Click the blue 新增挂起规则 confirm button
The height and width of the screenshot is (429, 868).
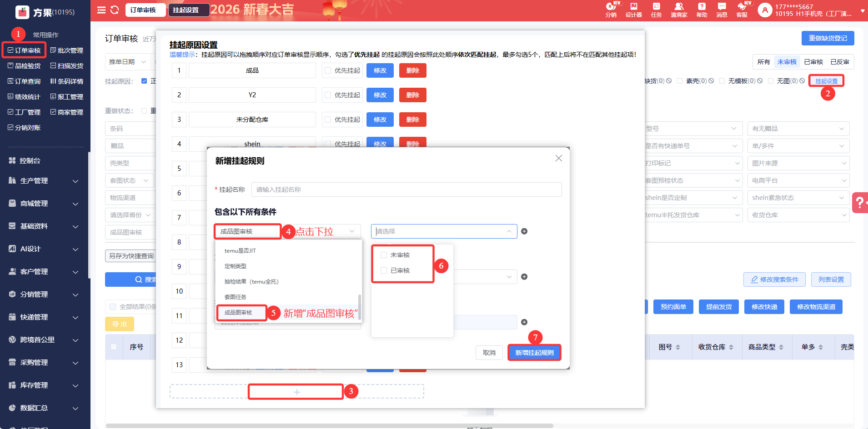point(535,353)
